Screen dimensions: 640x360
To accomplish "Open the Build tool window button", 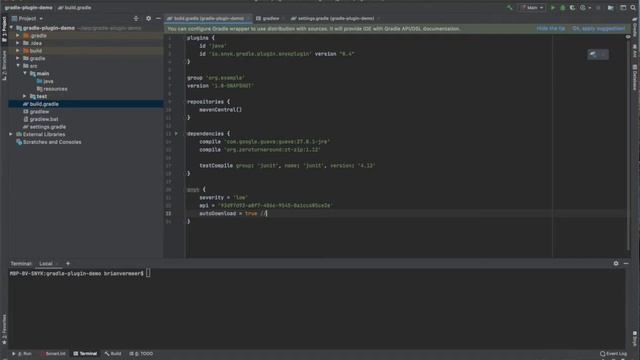I will click(113, 354).
